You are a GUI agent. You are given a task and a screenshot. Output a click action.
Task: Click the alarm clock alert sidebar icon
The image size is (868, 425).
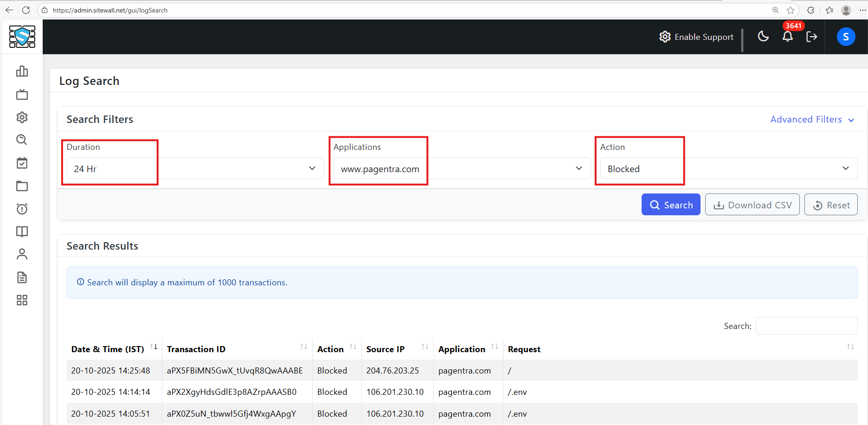tap(22, 209)
